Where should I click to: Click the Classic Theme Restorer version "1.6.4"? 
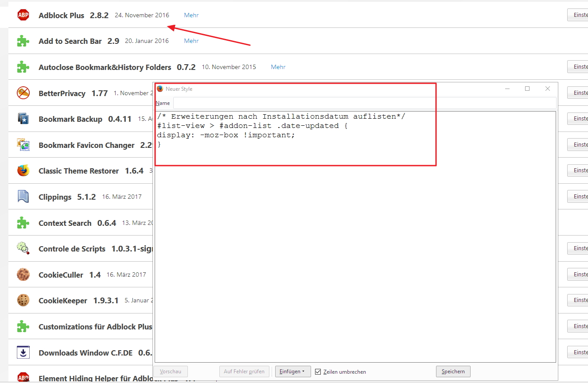click(134, 171)
